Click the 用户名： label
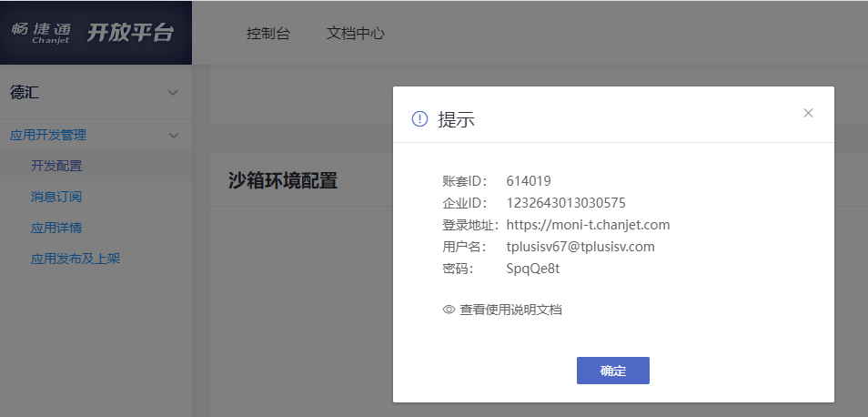 click(464, 247)
